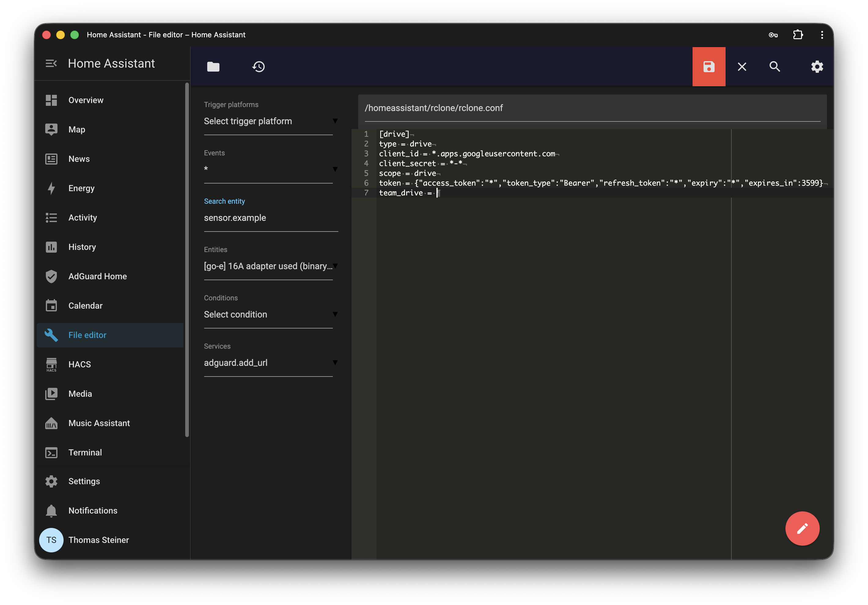
Task: Click the client_secret line in editor
Action: 420,163
